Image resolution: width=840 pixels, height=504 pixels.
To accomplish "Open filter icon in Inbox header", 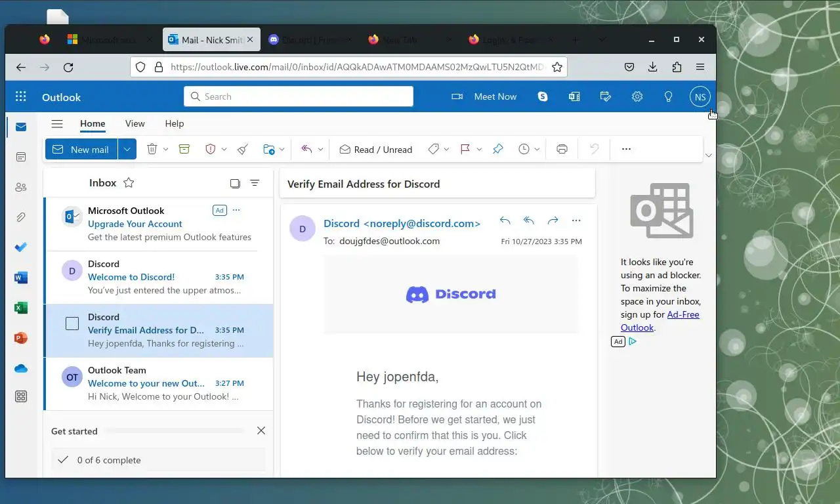I will [x=255, y=183].
